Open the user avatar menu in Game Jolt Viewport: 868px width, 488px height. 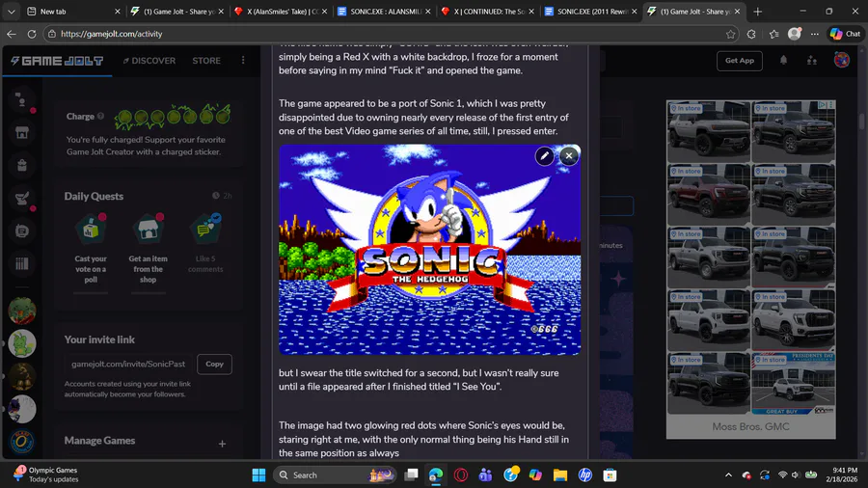point(841,60)
